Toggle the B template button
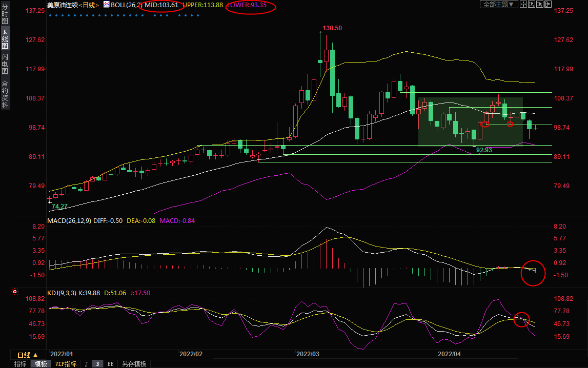The height and width of the screenshot is (368, 588). (97, 364)
